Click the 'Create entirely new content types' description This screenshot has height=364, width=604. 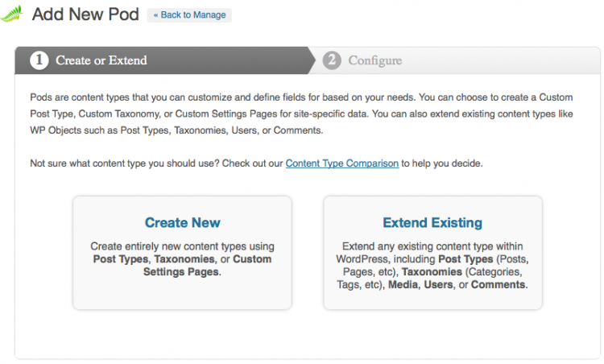click(x=182, y=259)
